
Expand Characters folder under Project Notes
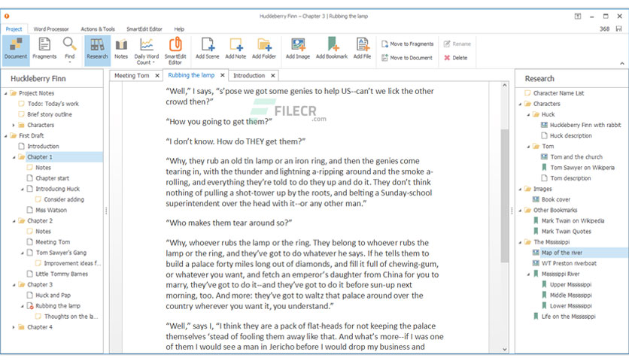pos(14,125)
